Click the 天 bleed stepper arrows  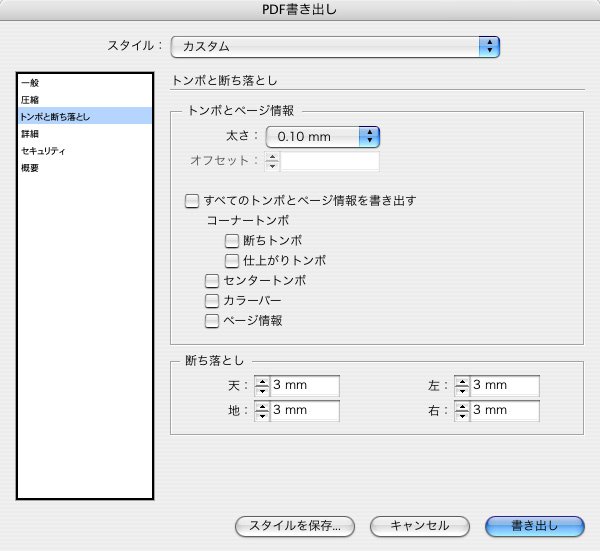coord(262,386)
